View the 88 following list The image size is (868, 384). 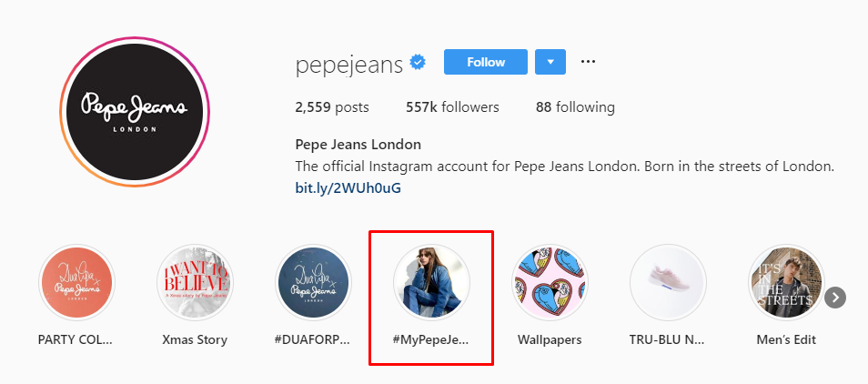pyautogui.click(x=575, y=107)
